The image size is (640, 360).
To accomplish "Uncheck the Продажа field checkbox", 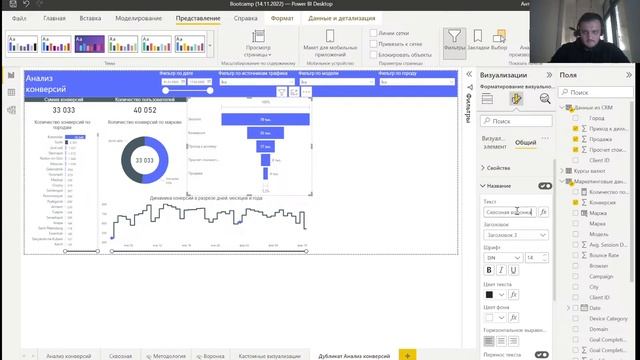I will pos(575,139).
